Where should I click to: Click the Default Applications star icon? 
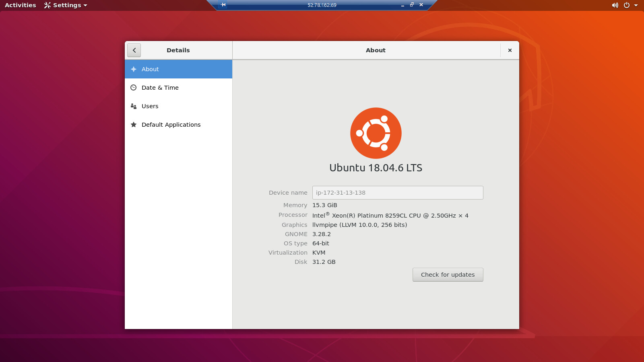tap(134, 125)
